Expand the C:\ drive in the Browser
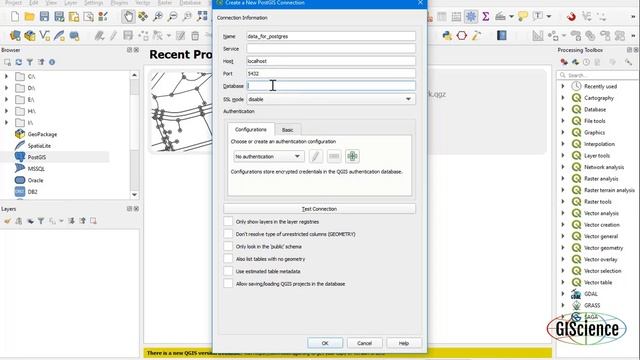The height and width of the screenshot is (360, 640). [x=6, y=76]
